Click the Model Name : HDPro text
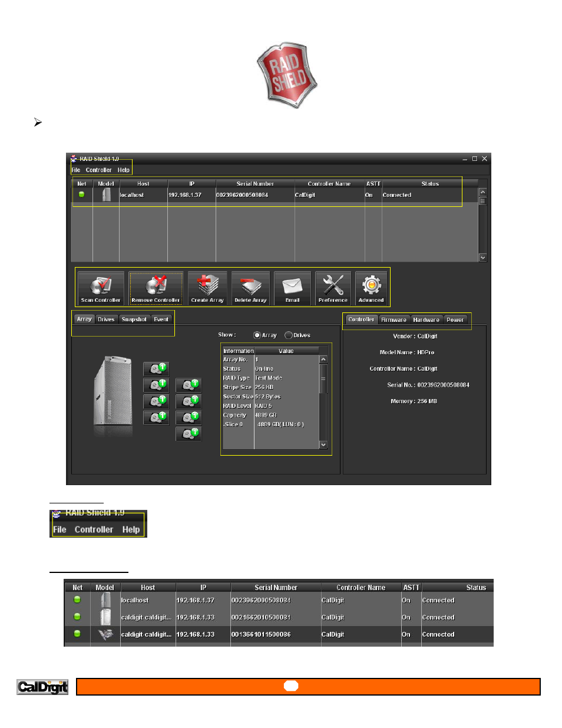562x728 pixels. pos(407,353)
